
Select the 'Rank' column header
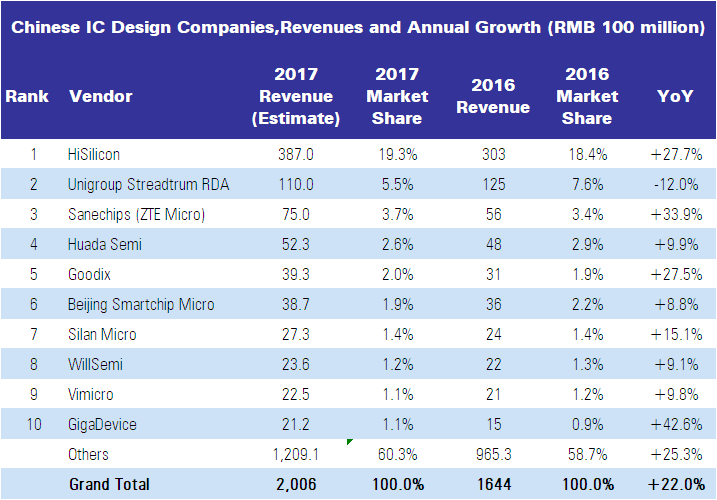(x=27, y=96)
